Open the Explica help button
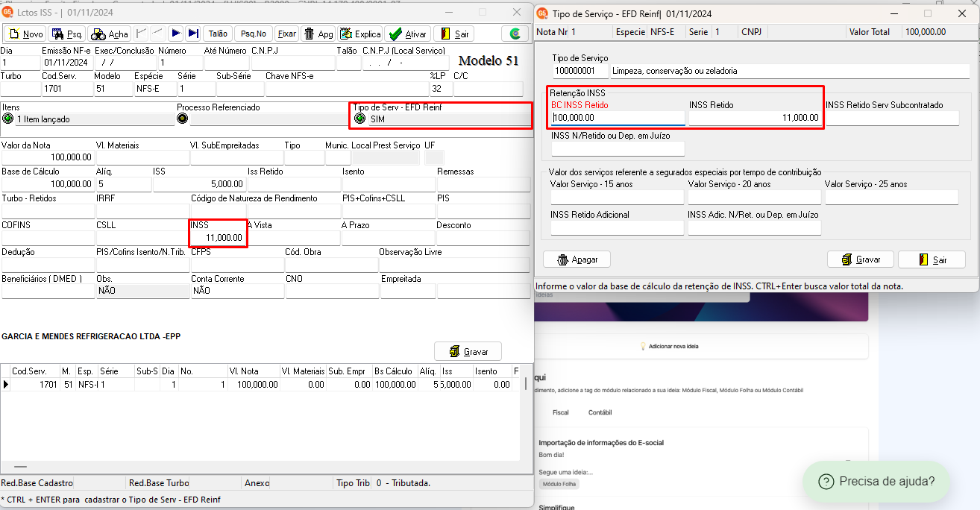 point(360,34)
